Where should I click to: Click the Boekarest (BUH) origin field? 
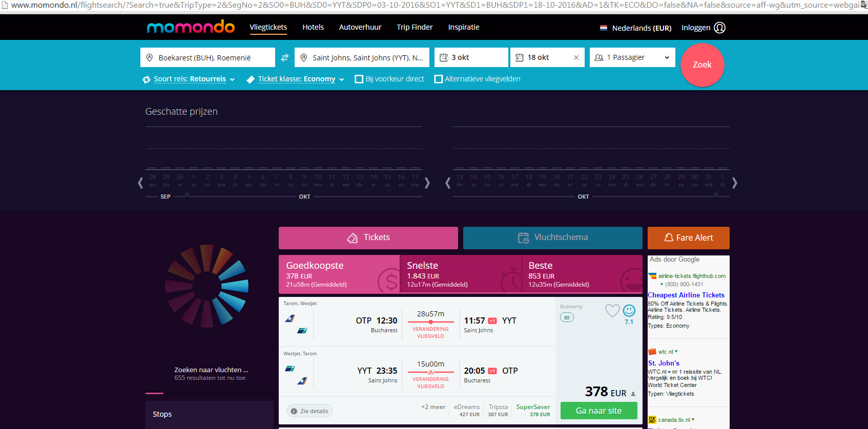tap(208, 57)
